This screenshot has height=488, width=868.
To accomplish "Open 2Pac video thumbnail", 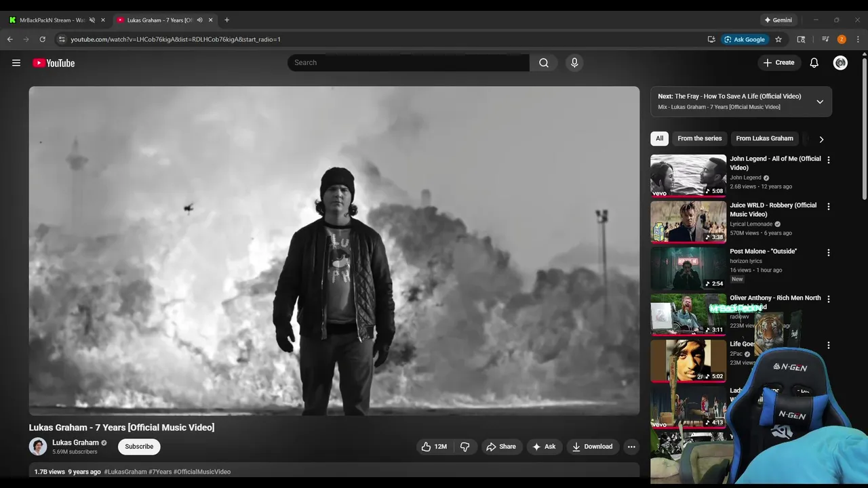I will pos(688,361).
